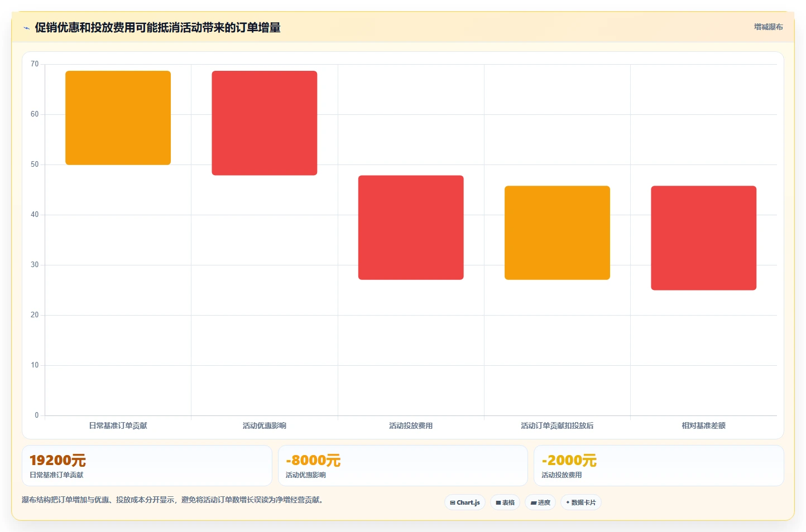
Task: Click the 增减瀑布 tag in header
Action: (769, 27)
